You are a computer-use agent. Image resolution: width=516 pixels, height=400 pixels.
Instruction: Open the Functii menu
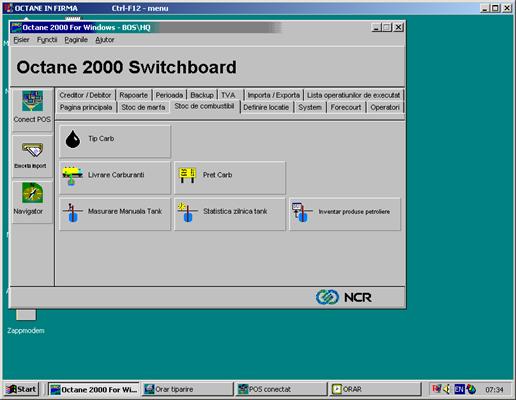pos(47,40)
